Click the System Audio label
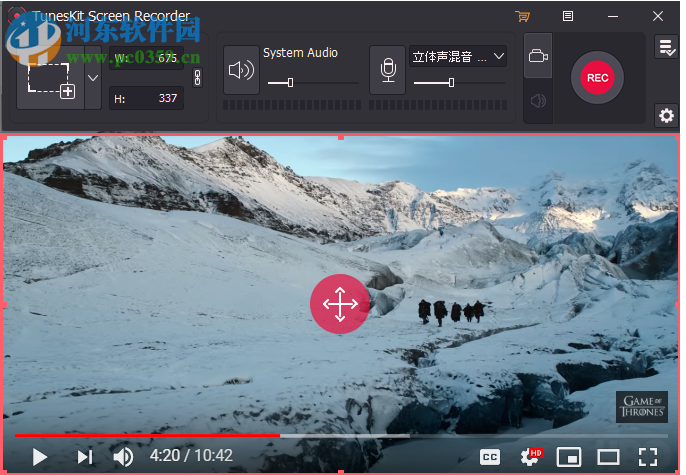686x475 pixels. (x=300, y=53)
